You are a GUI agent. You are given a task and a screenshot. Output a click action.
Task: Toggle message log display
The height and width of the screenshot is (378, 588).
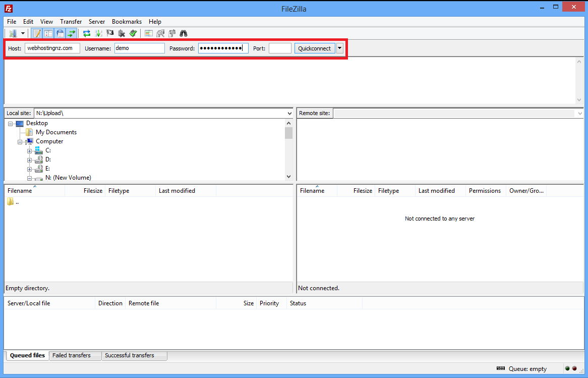click(x=37, y=33)
